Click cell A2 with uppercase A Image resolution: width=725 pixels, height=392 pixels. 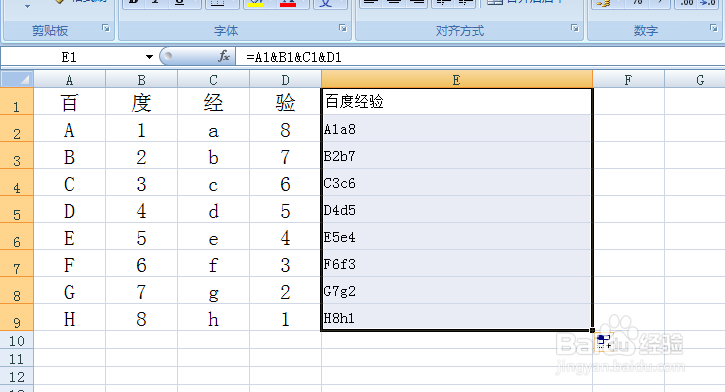[x=69, y=129]
